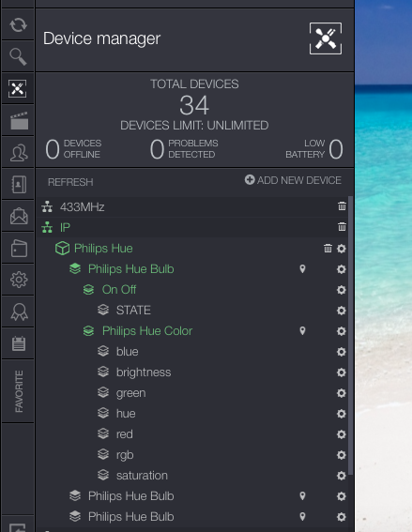This screenshot has height=532, width=412.
Task: Click the trash icon for Philips Hue
Action: pyautogui.click(x=328, y=249)
